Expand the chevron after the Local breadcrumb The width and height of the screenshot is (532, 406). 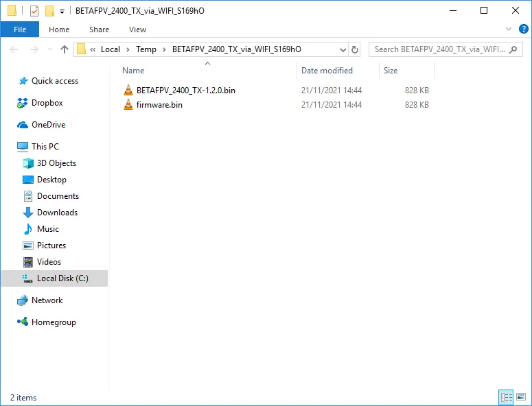(x=128, y=50)
